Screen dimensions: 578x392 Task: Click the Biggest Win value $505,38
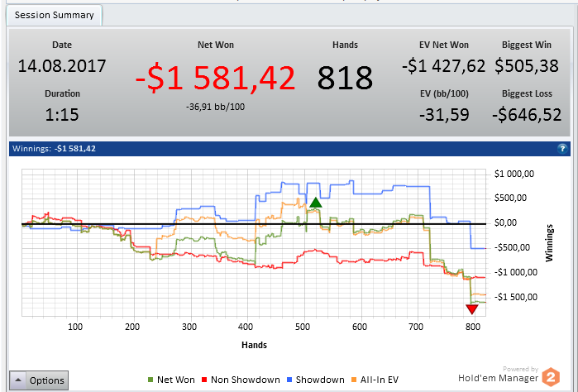(x=527, y=66)
